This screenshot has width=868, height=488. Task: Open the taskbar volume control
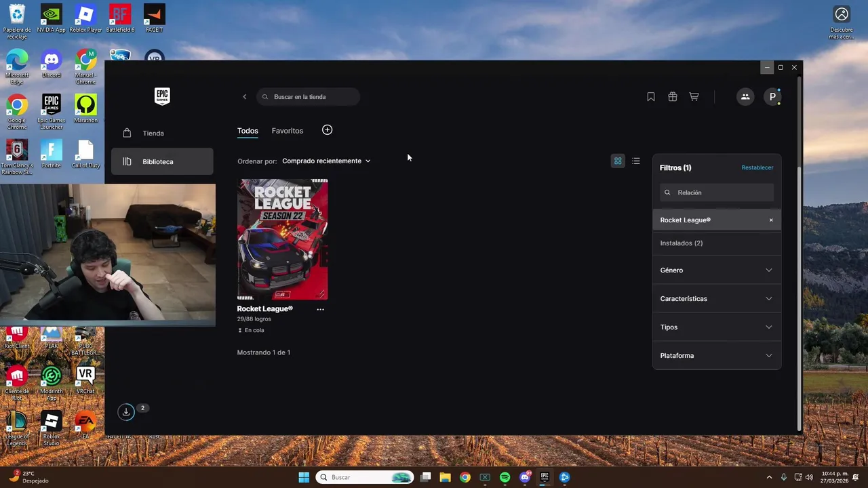(x=809, y=477)
